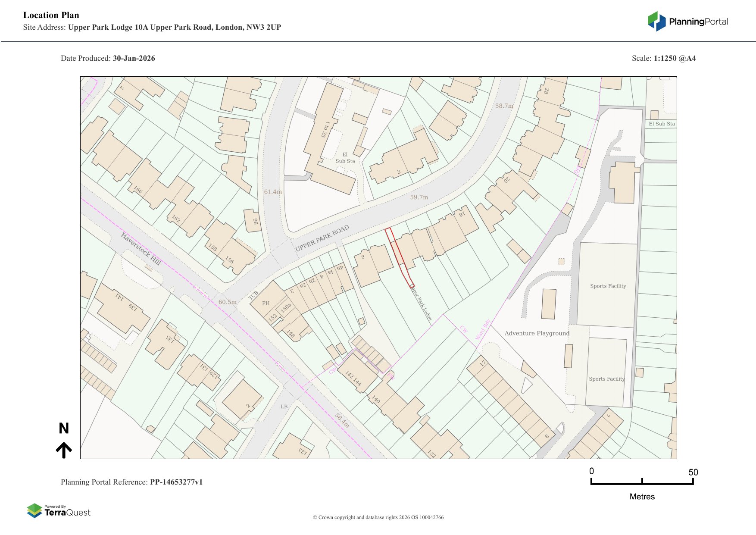
Task: Click the red outlined site boundary
Action: (399, 257)
